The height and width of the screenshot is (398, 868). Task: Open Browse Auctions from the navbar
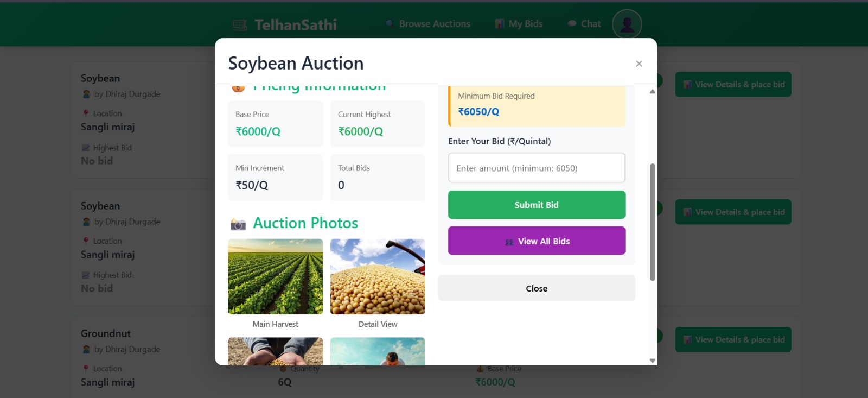point(428,23)
